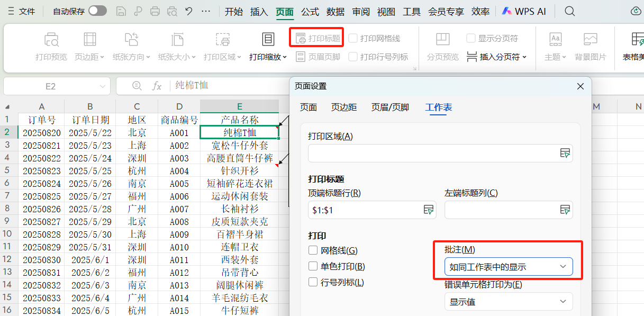This screenshot has height=316, width=644.
Task: Switch to the 页眉/页脚 dialog tab
Action: pyautogui.click(x=390, y=107)
